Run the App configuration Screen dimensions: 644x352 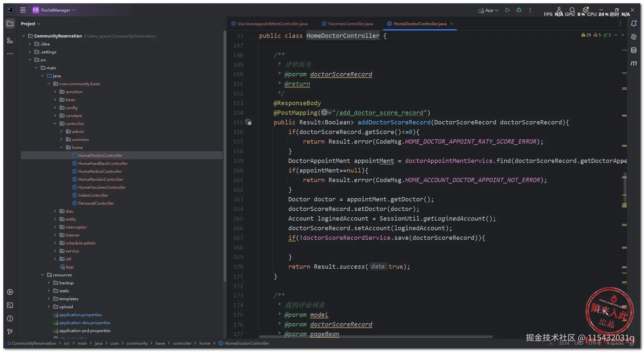(x=508, y=10)
